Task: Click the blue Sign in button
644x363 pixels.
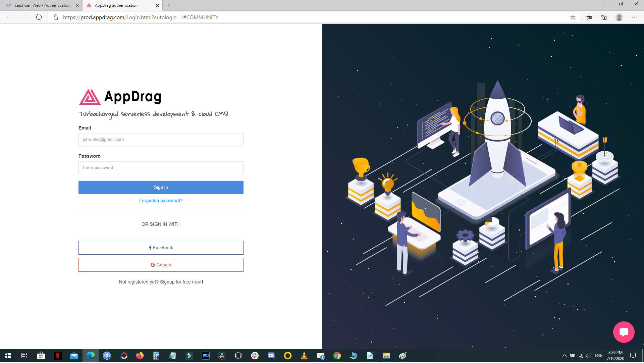Action: point(161,188)
